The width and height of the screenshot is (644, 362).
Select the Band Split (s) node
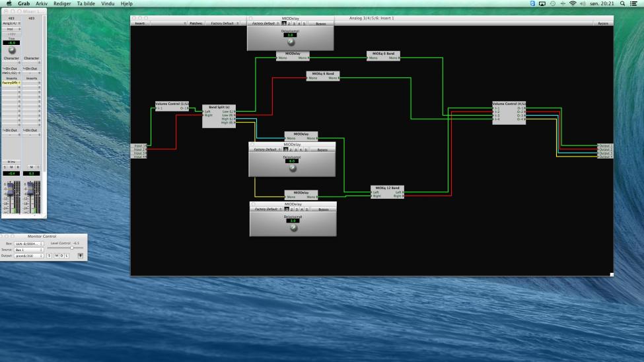(219, 116)
